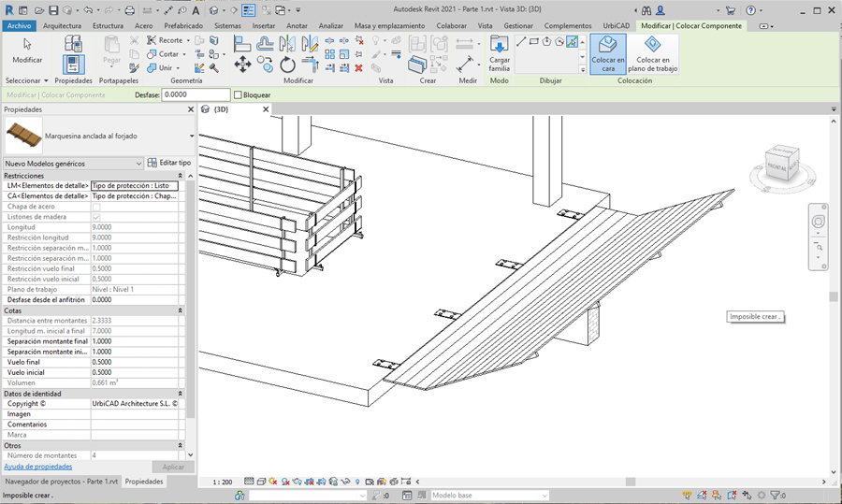
Task: Toggle the Chapa de acero checkbox
Action: click(95, 207)
